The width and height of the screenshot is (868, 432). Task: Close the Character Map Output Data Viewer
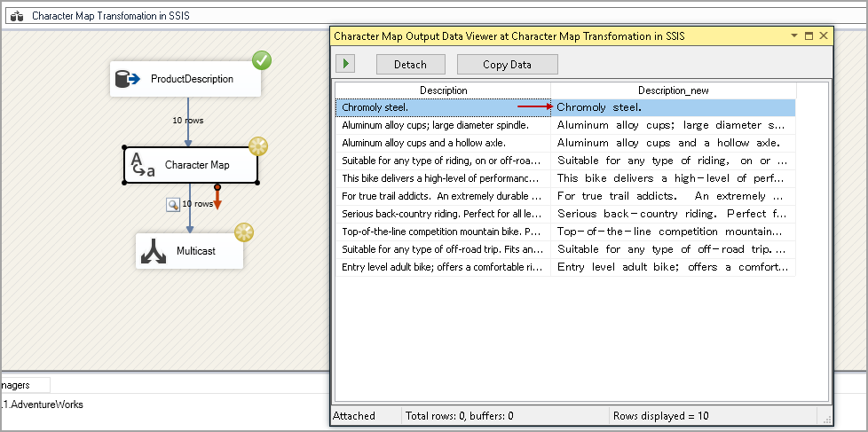click(x=824, y=36)
